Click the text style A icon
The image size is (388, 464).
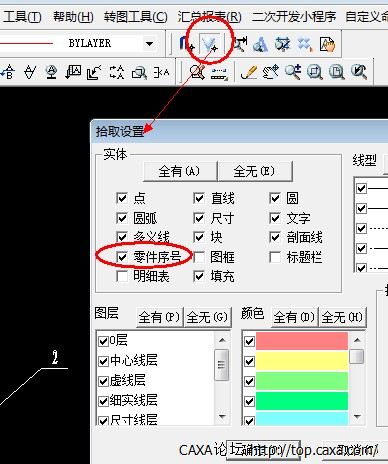(x=260, y=44)
